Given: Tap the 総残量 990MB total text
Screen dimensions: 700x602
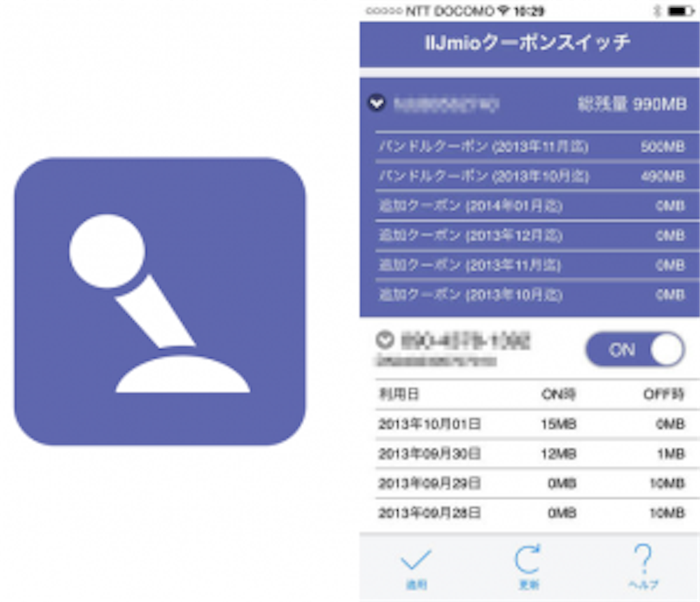Looking at the screenshot, I should click(x=632, y=104).
